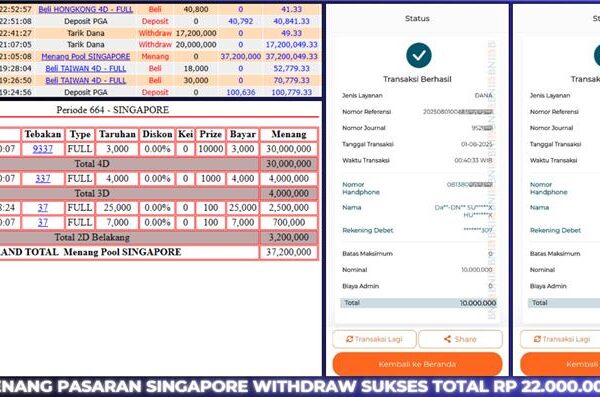Click the second panel's Transaksi Lagi refresh icon

537,339
